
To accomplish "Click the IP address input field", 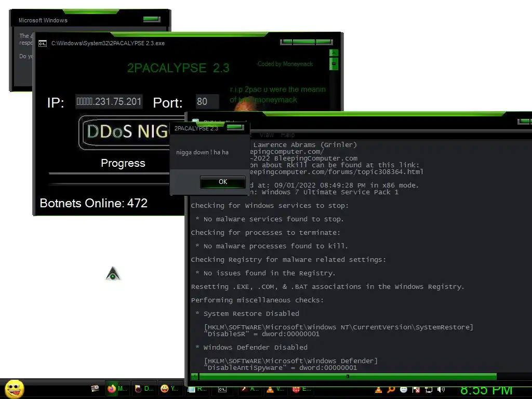I will click(109, 101).
